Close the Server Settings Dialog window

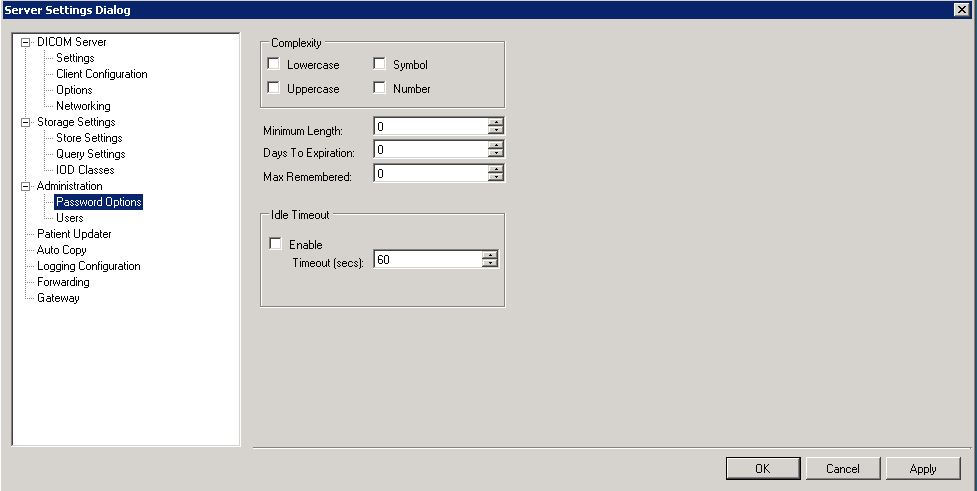click(961, 9)
